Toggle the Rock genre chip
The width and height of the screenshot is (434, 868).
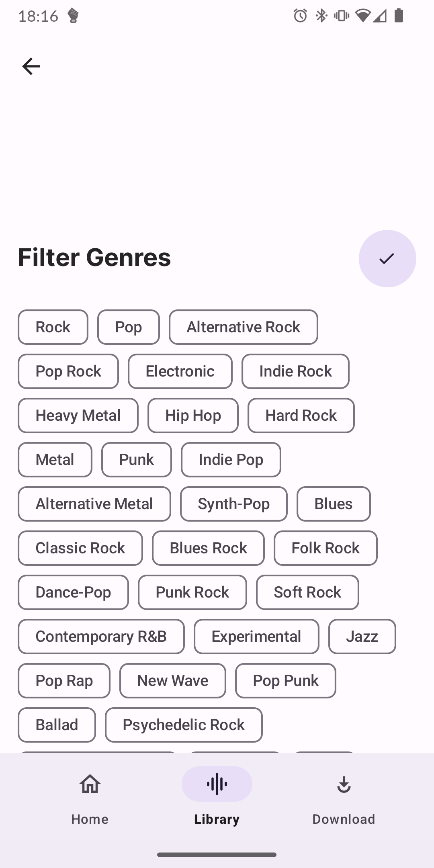(53, 327)
